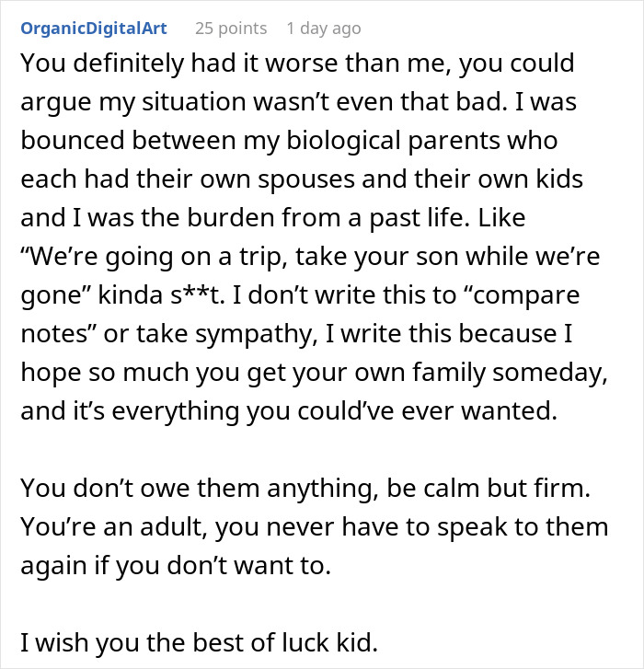Click the line 'hope so much you get your own family someday'
This screenshot has height=669, width=644.
(x=315, y=373)
